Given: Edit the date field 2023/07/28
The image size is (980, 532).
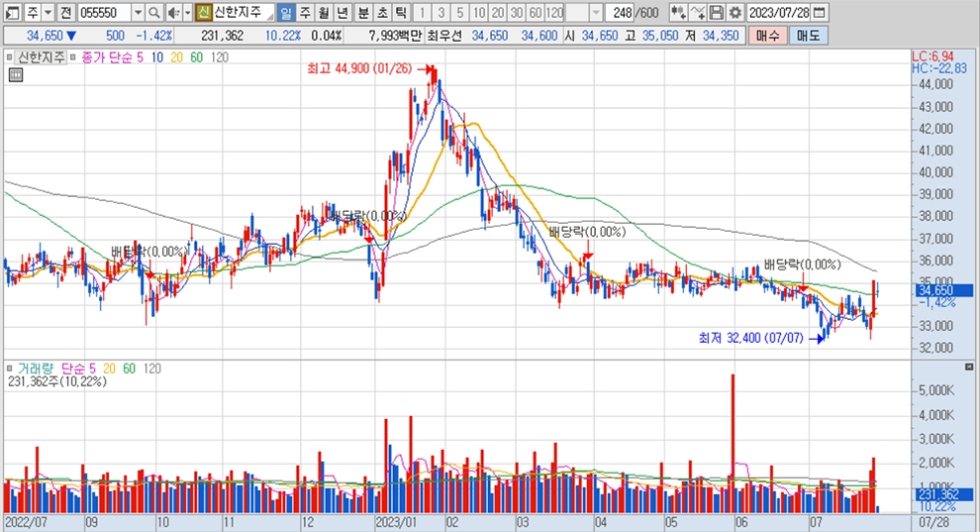Looking at the screenshot, I should click(x=779, y=12).
